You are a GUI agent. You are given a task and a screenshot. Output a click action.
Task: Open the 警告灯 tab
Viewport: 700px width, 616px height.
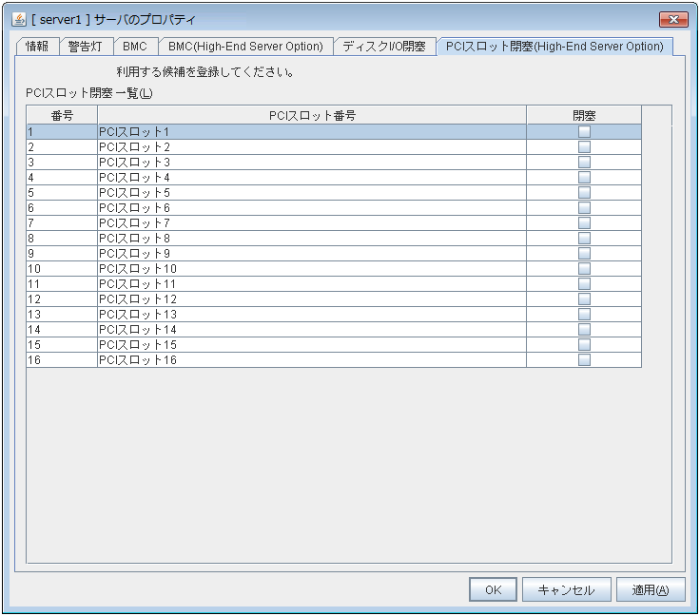coord(85,47)
